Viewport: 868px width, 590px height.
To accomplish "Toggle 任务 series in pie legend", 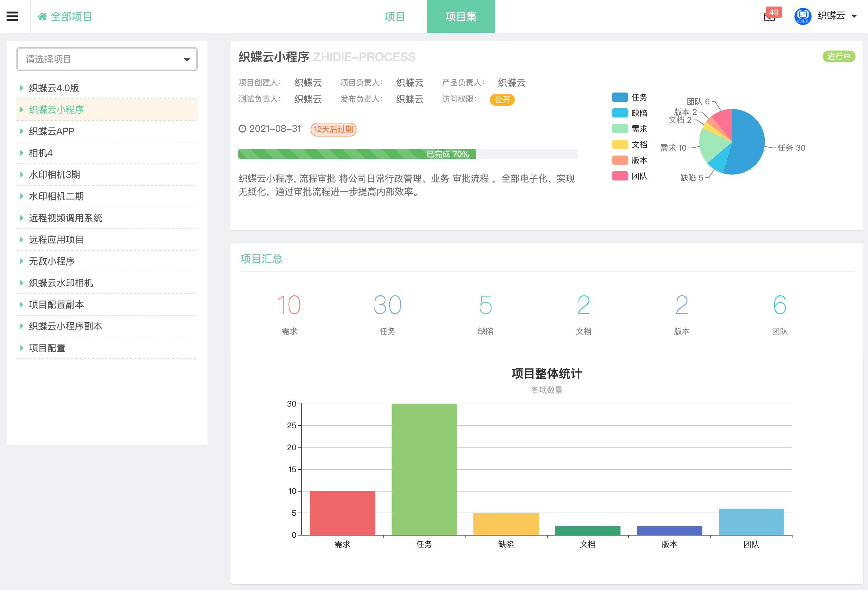I will click(x=629, y=97).
